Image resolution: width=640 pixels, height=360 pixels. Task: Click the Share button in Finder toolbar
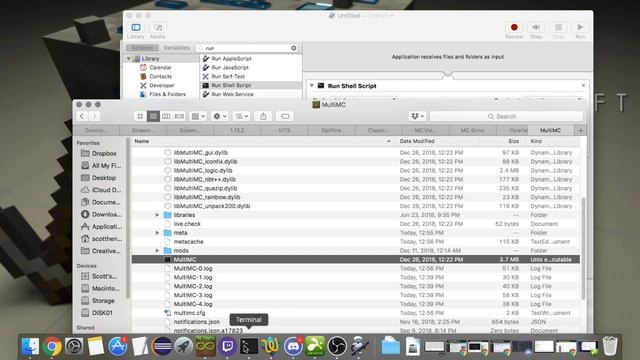point(263,116)
